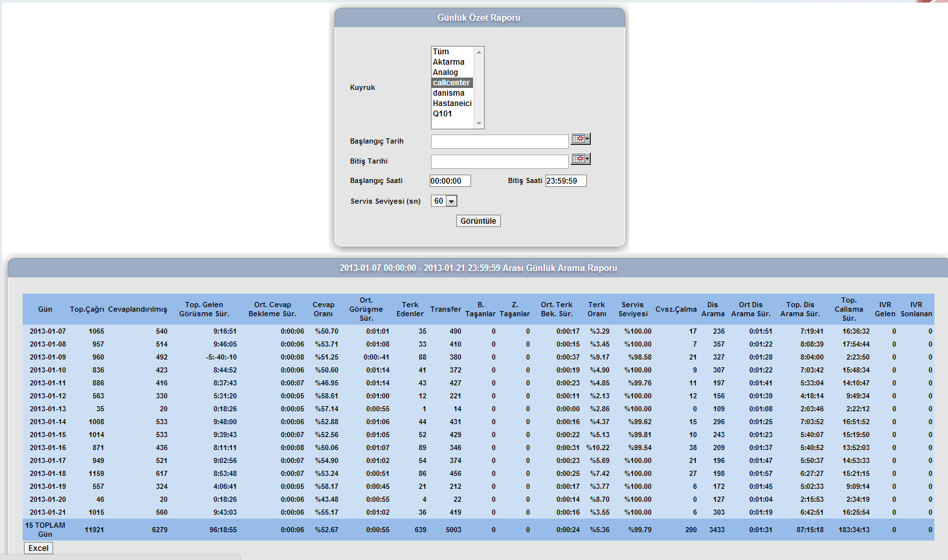Click the 2013-01-09 date cell

click(x=48, y=357)
